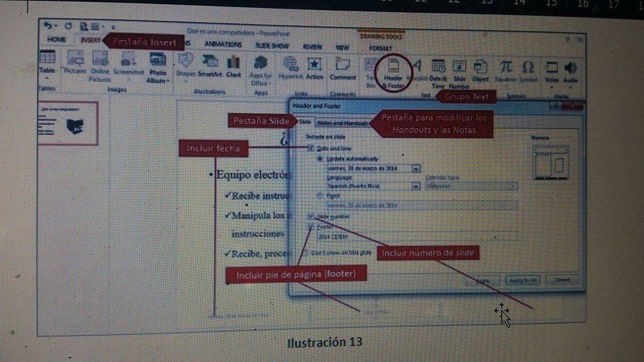644x362 pixels.
Task: Open the Calendar type dropdown
Action: pos(513,187)
